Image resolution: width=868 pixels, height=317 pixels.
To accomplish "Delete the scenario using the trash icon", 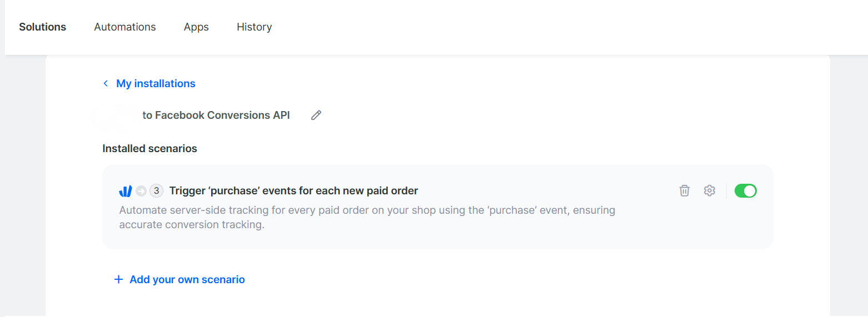I will [685, 190].
